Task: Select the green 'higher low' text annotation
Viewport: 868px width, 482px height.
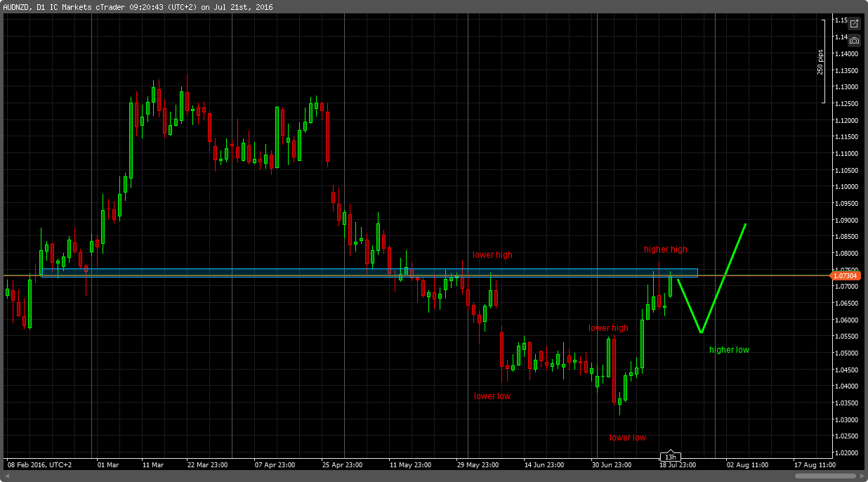Action: click(x=729, y=350)
